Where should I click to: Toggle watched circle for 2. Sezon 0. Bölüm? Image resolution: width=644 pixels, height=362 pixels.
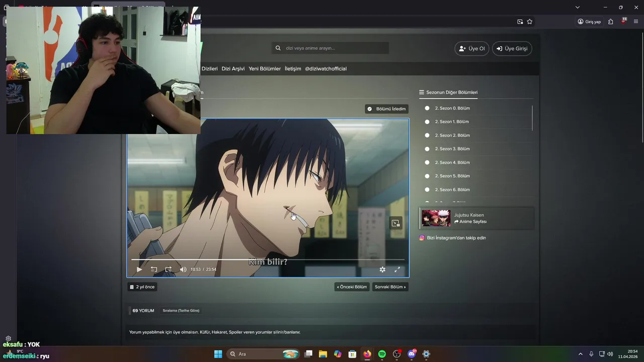pyautogui.click(x=427, y=108)
